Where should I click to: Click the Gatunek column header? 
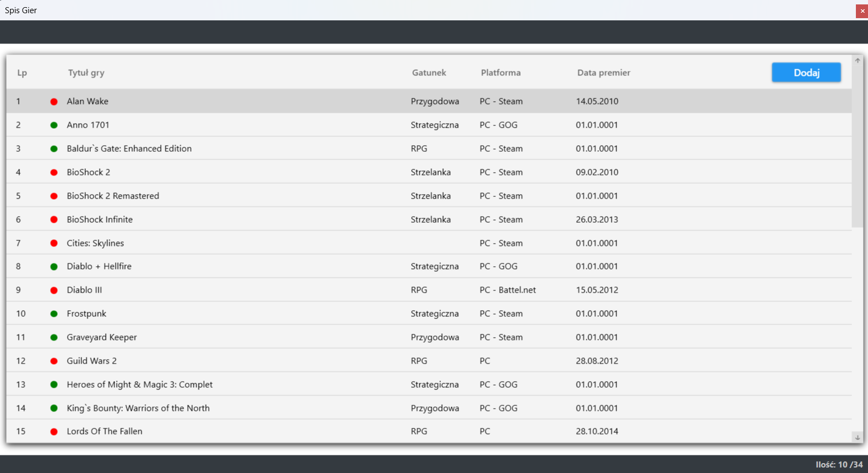tap(429, 73)
